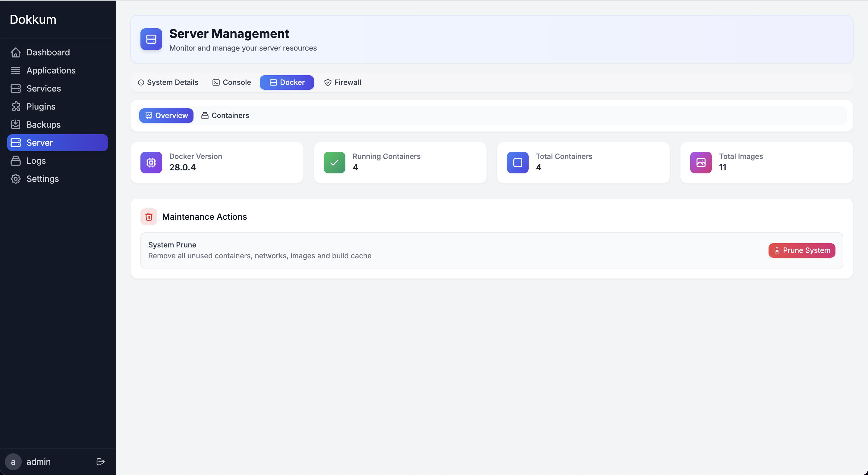Open the Containers view
The width and height of the screenshot is (868, 475).
(x=225, y=116)
